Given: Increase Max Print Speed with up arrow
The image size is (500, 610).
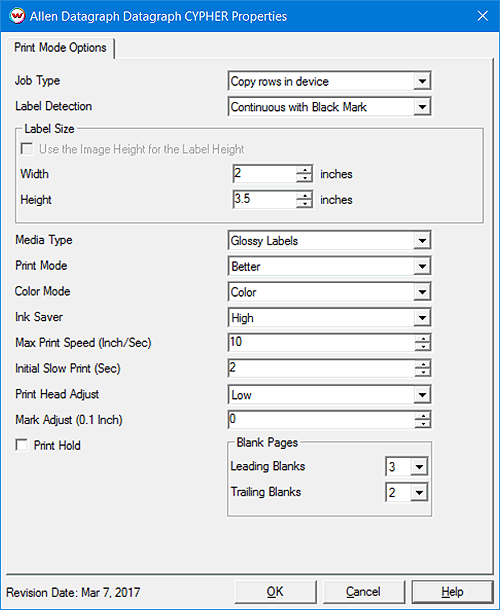Looking at the screenshot, I should click(x=423, y=338).
